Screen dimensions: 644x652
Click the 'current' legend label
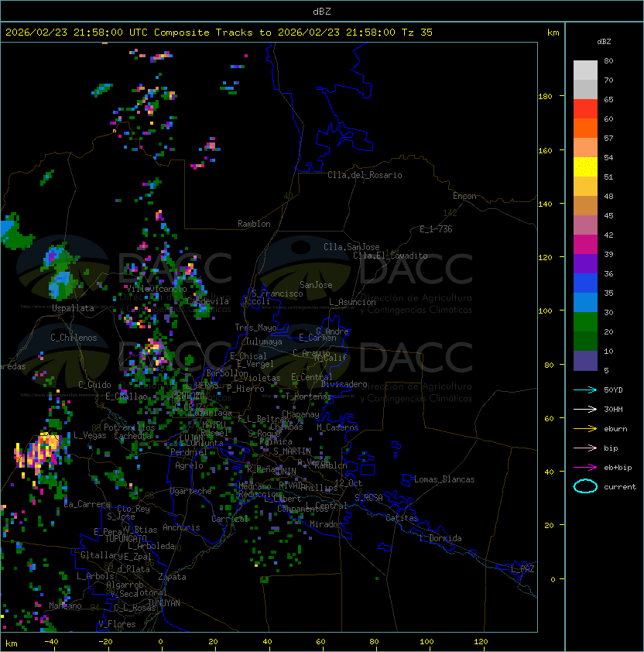tap(620, 487)
